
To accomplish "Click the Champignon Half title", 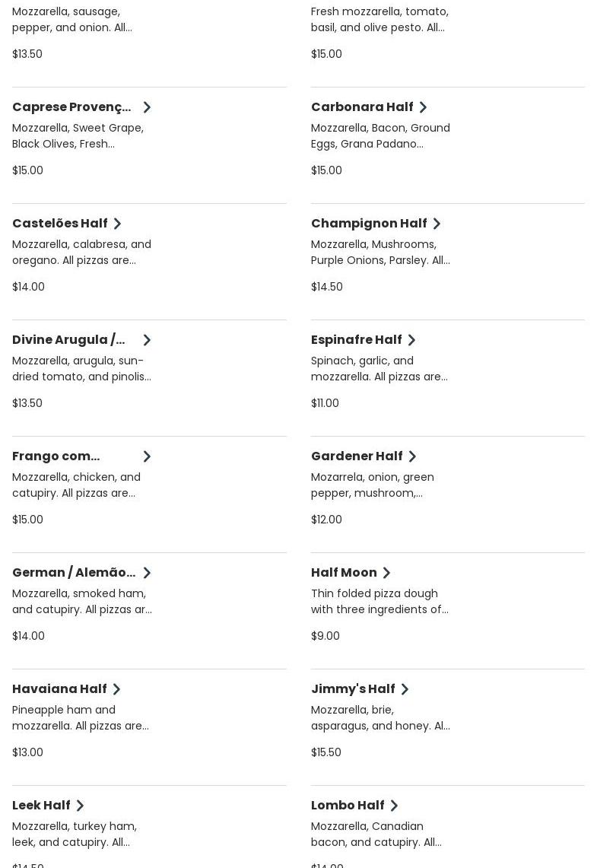I will tap(369, 223).
